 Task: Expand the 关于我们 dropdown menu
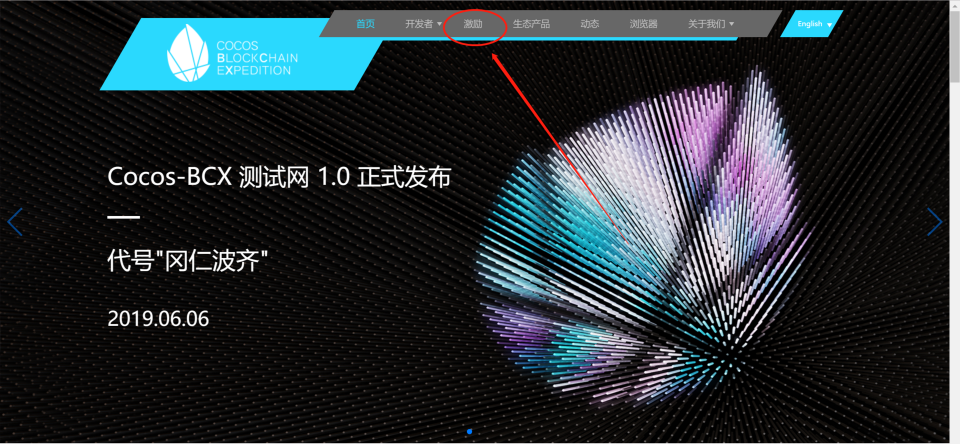[x=711, y=24]
